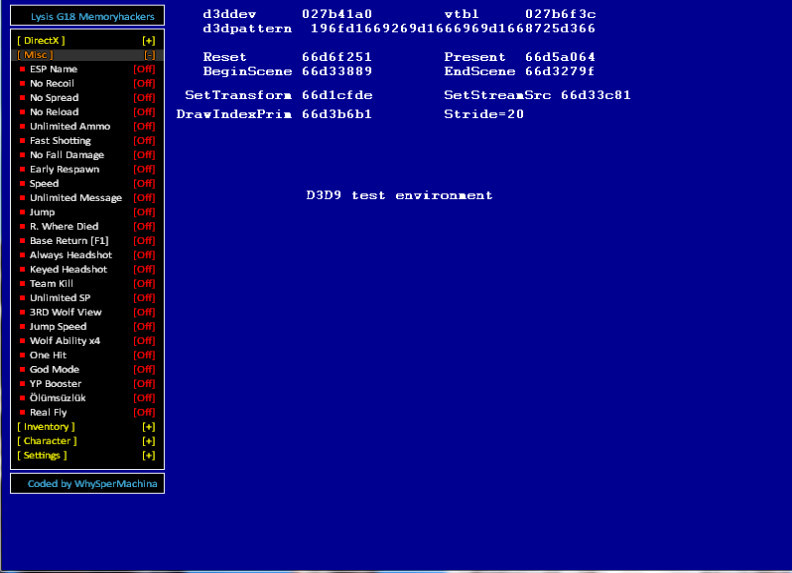The height and width of the screenshot is (573, 792).
Task: Click red bullet beside Always Headshot
Action: pos(22,255)
